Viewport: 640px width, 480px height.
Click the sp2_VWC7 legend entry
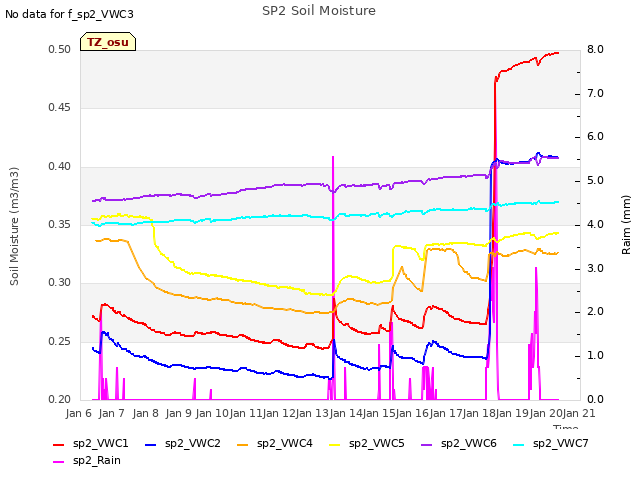point(551,443)
